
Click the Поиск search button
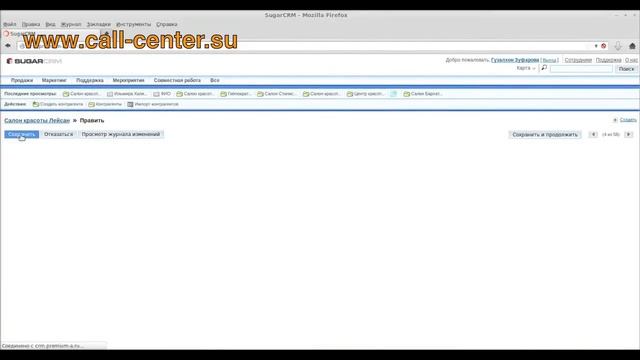[x=626, y=69]
